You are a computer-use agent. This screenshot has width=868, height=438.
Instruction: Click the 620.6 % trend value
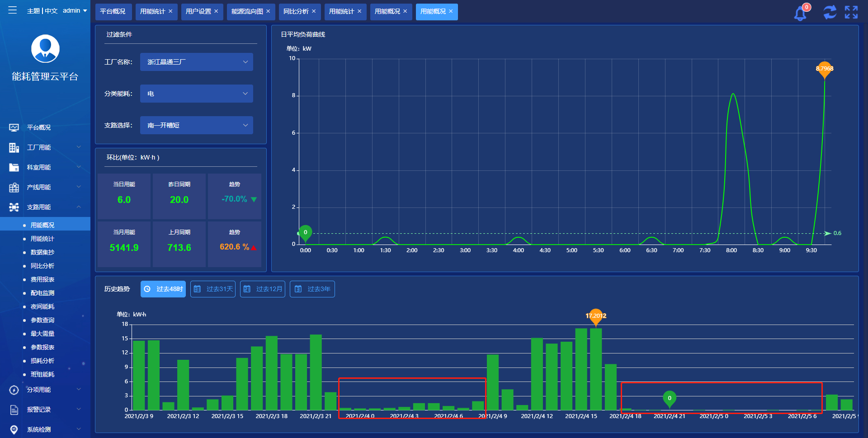[x=234, y=247]
